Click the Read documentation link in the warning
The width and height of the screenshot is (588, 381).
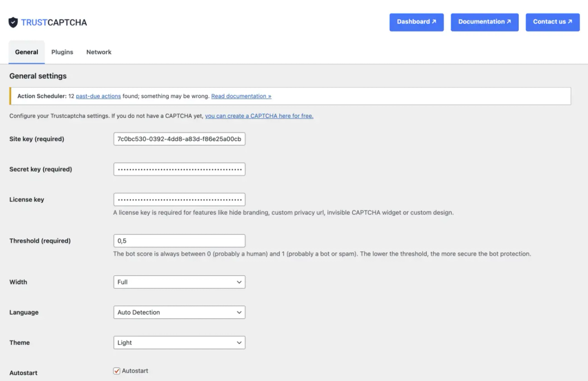point(241,96)
